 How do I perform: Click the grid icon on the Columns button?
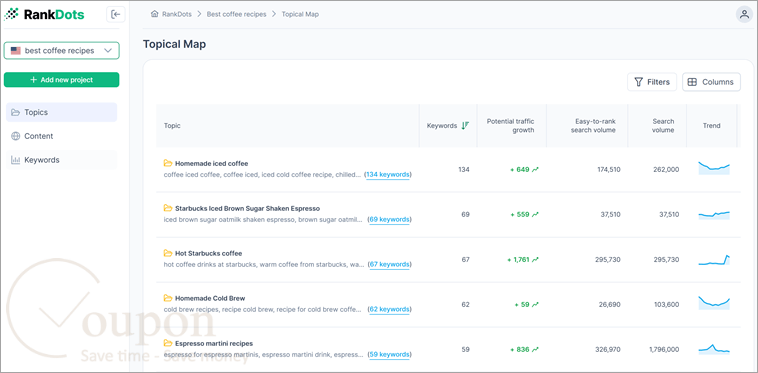pos(692,82)
